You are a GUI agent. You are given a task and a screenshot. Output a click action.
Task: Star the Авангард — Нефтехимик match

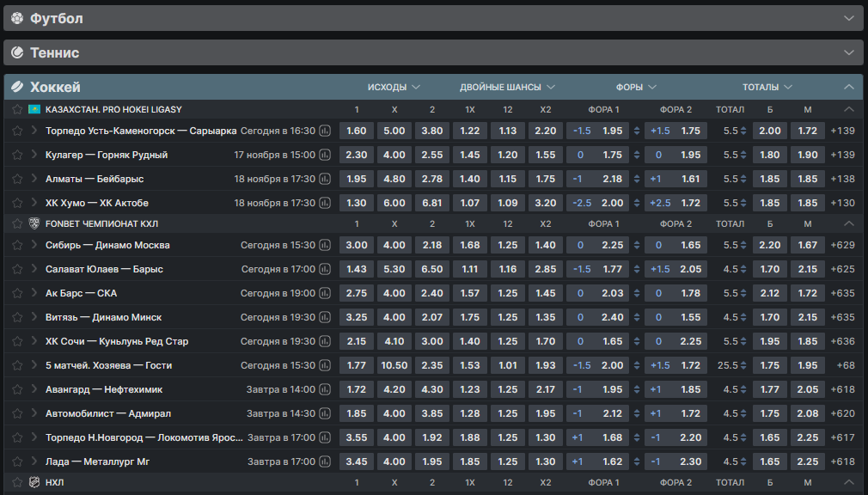point(17,390)
